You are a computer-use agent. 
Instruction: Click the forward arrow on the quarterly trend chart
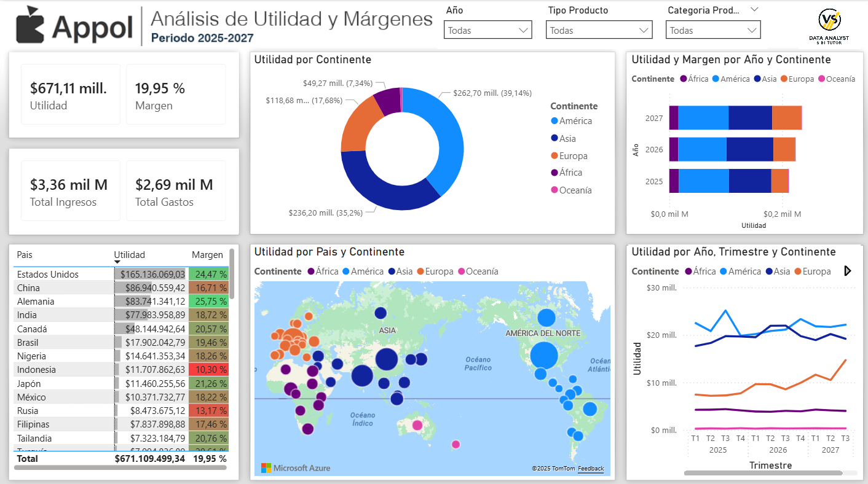[847, 271]
